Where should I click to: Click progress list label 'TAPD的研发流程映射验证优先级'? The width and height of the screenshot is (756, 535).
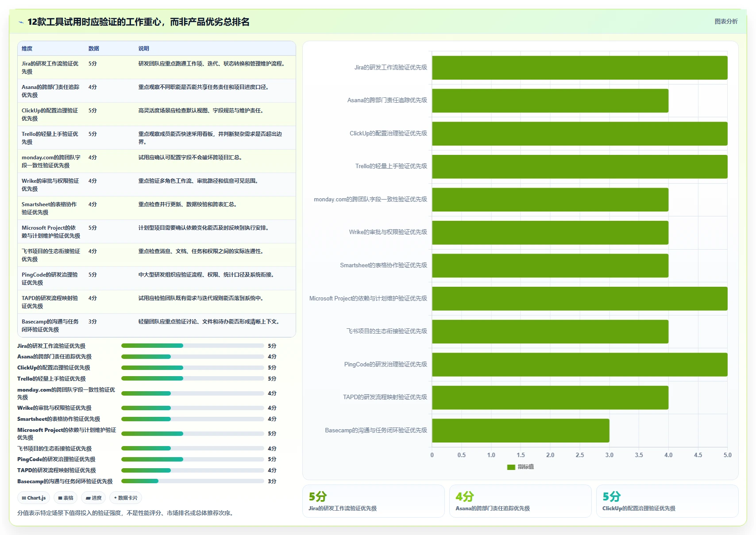pyautogui.click(x=57, y=470)
